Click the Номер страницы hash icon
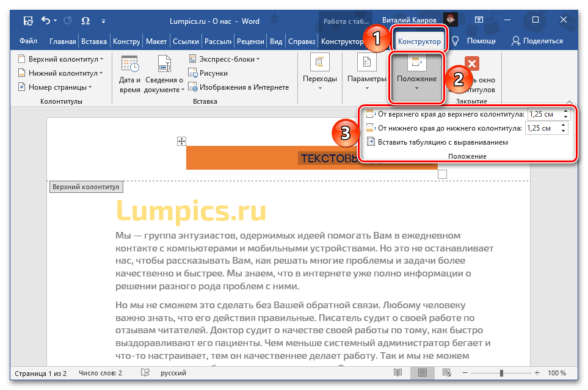Viewport: 588px width, 390px height. click(21, 87)
